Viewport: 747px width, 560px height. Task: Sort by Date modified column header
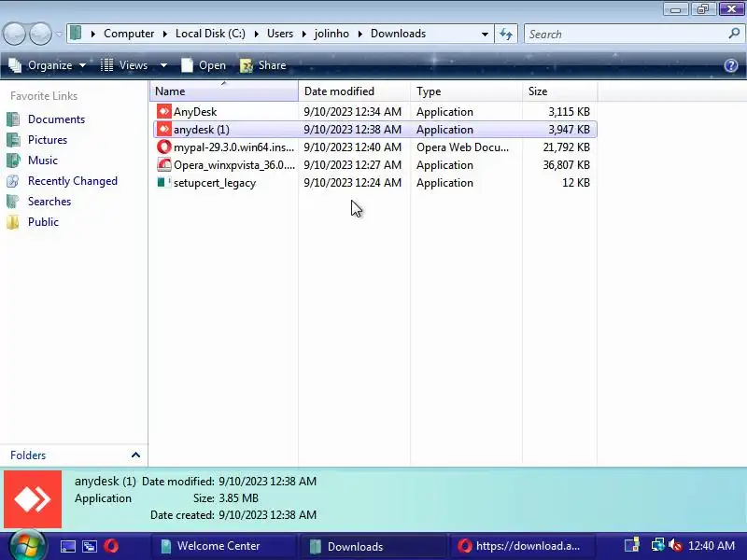coord(355,91)
